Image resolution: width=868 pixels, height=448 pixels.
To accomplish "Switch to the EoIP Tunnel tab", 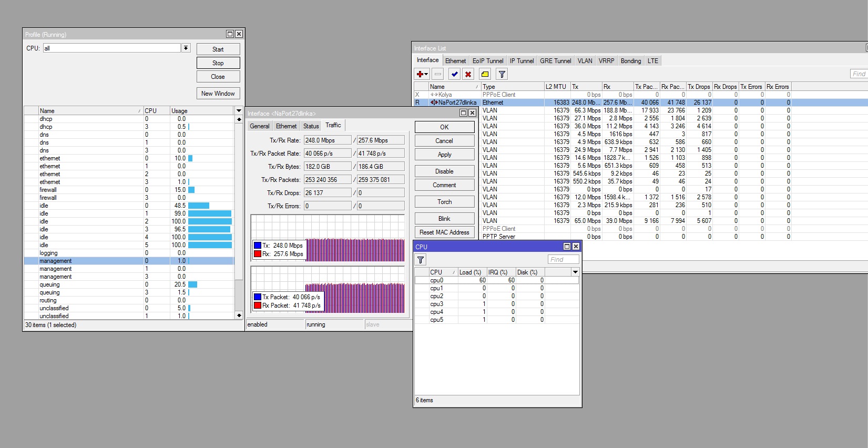I will point(487,61).
